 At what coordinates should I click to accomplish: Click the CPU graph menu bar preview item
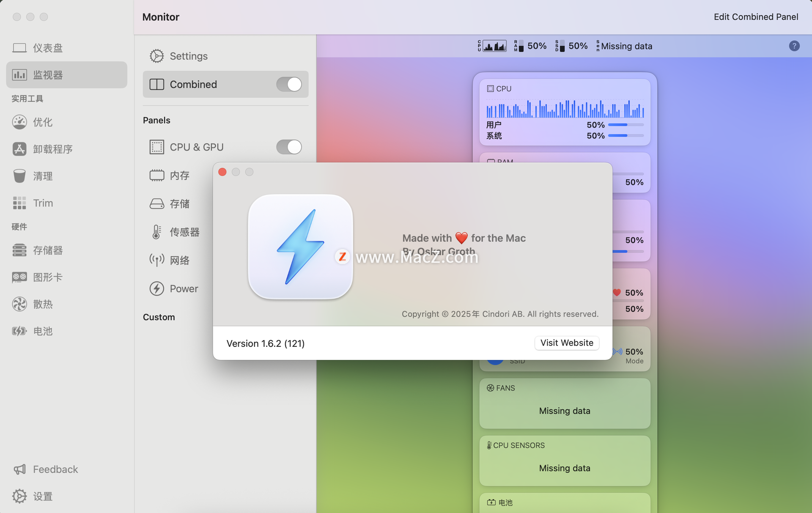pyautogui.click(x=492, y=46)
